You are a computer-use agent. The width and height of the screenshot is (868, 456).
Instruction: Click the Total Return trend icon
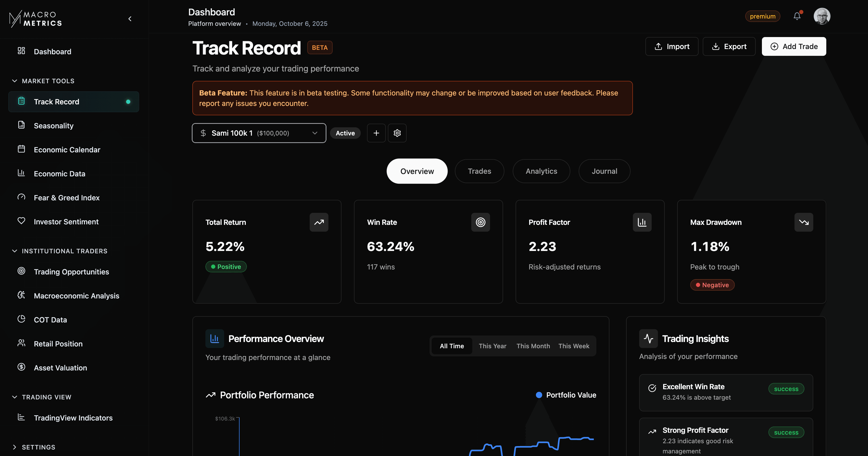319,222
